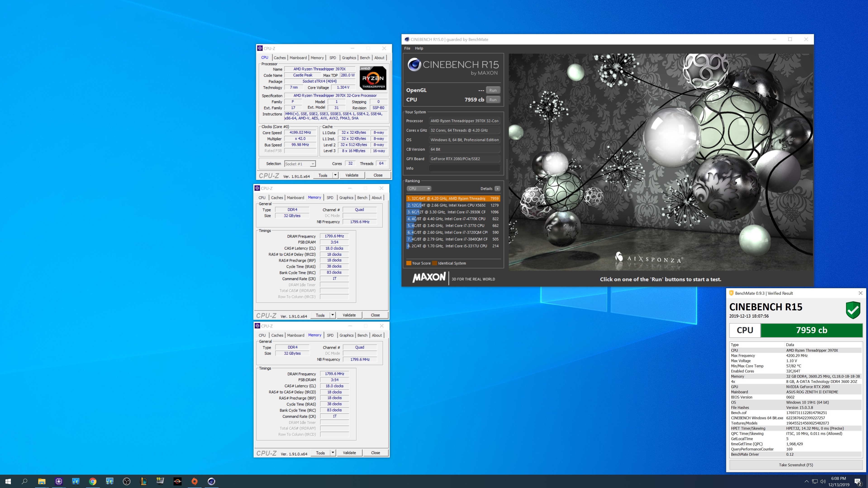Viewport: 868px width, 488px height.
Task: Expand Tools dropdown arrow in top CPU-Z
Action: 335,175
